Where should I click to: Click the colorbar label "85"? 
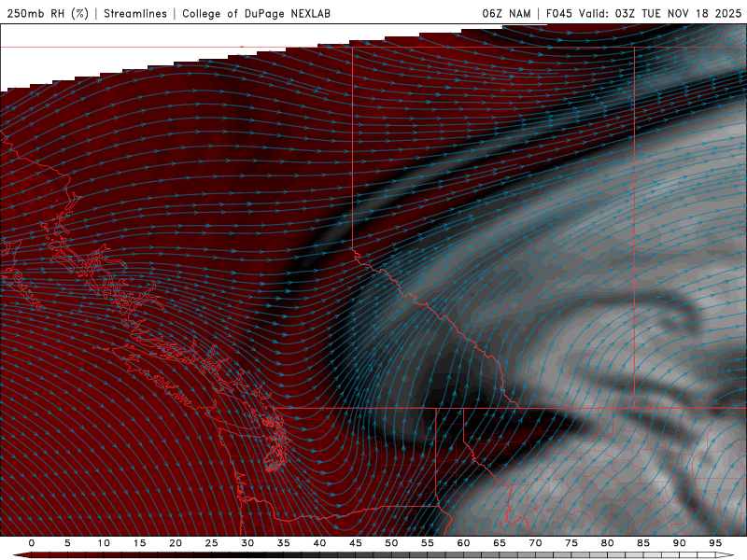point(643,543)
